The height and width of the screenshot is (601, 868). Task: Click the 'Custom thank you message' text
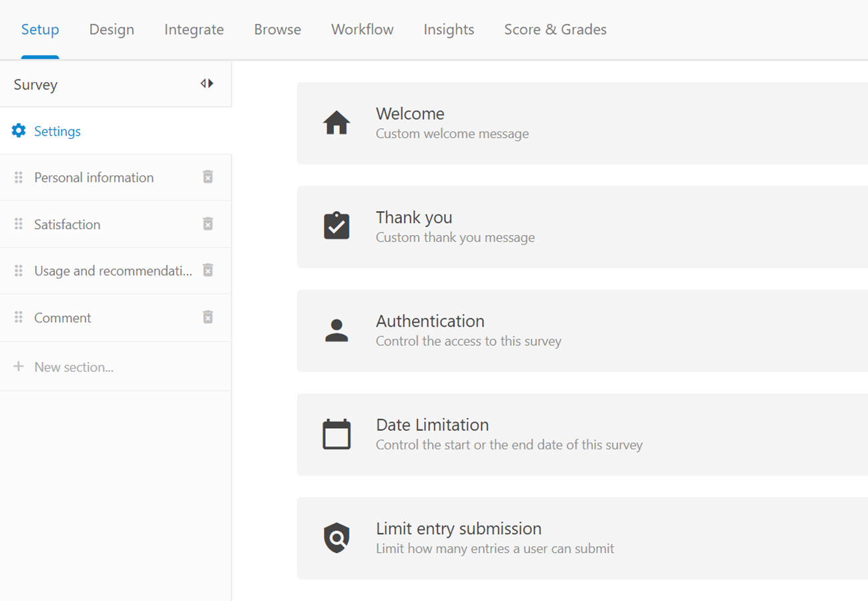coord(455,237)
